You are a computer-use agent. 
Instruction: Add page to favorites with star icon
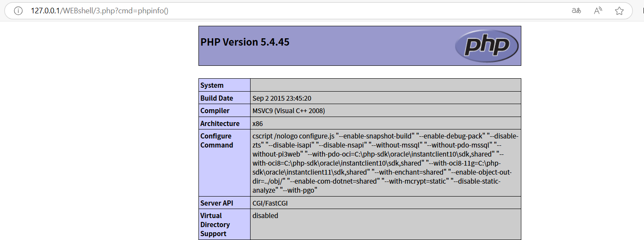[619, 11]
